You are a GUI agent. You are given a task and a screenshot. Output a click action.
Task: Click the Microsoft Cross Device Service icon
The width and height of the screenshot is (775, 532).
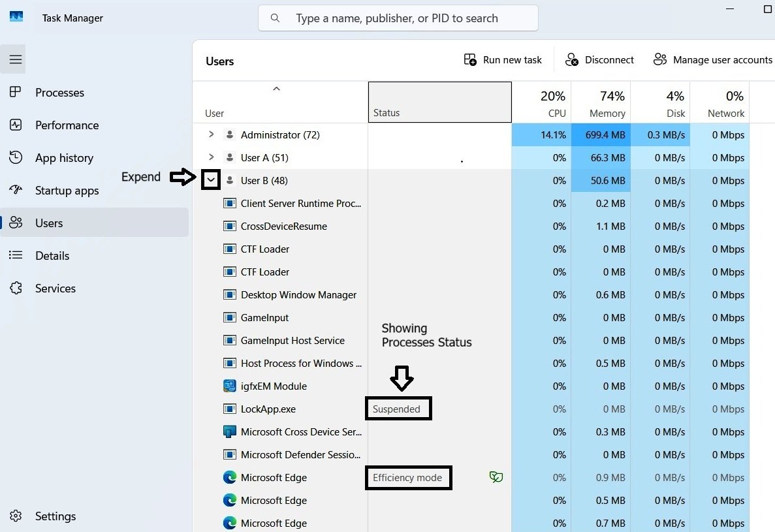click(x=229, y=431)
